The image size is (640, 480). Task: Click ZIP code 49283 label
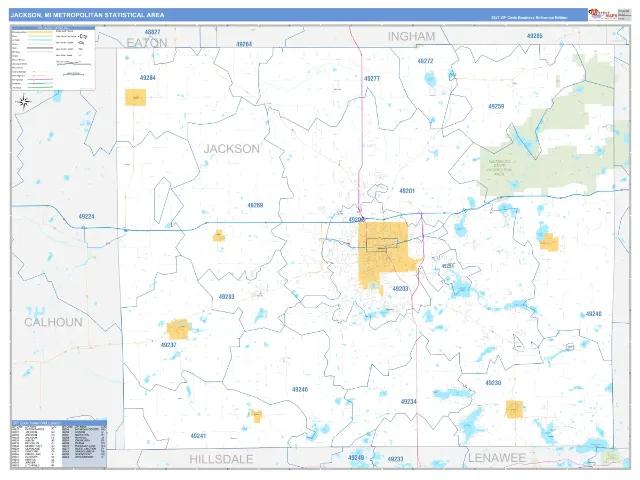click(227, 297)
